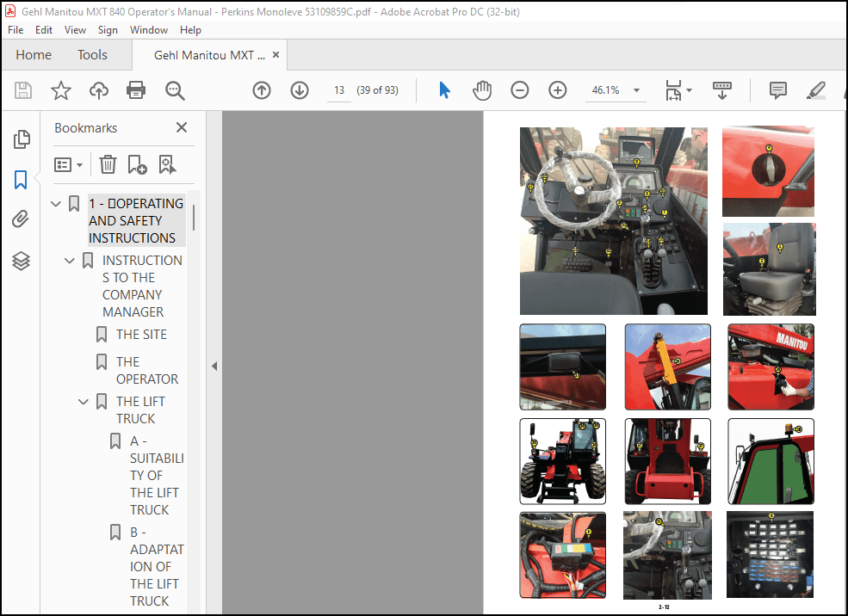Open the Window menu

point(148,29)
